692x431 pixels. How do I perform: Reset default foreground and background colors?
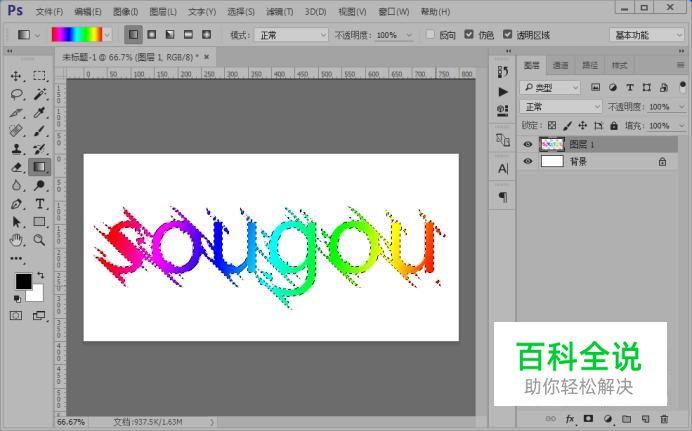point(17,299)
